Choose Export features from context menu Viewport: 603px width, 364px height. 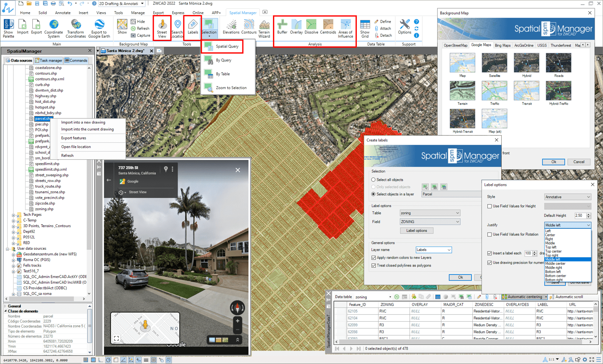[x=74, y=138]
